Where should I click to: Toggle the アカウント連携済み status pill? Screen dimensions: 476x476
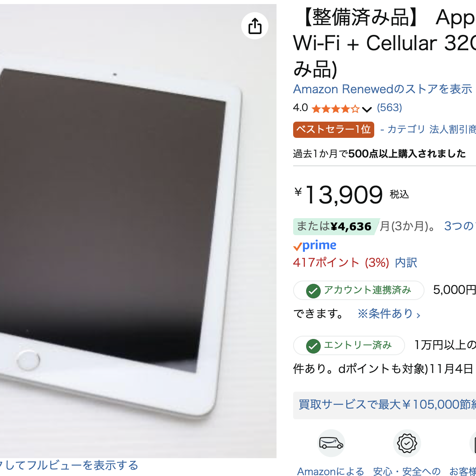click(358, 290)
